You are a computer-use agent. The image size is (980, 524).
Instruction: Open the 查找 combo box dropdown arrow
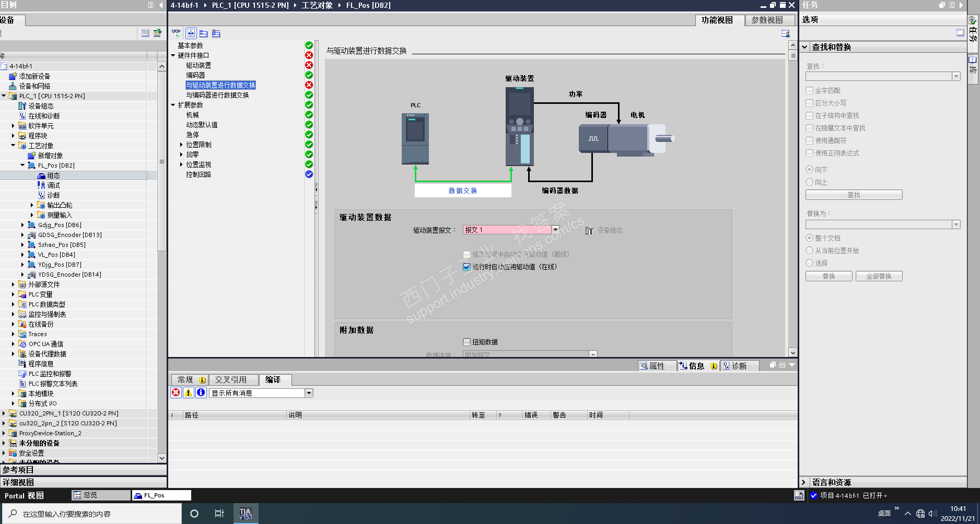tap(956, 77)
